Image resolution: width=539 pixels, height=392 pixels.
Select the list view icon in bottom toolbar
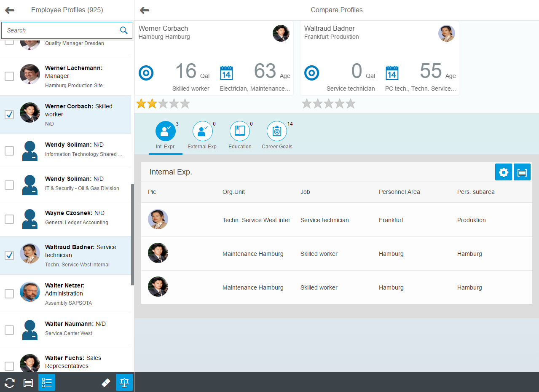(x=46, y=382)
